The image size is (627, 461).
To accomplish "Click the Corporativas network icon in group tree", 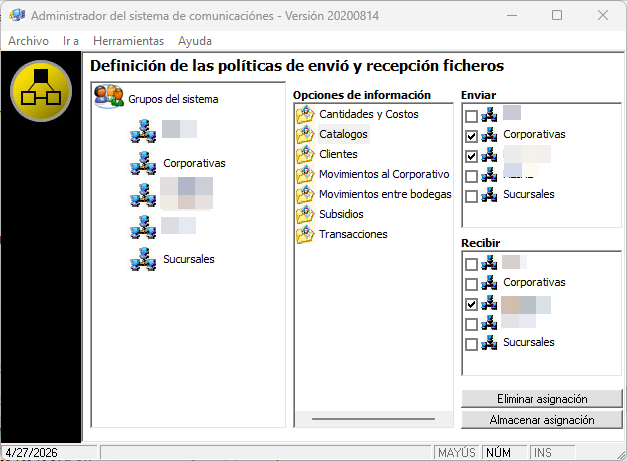I will [x=143, y=163].
